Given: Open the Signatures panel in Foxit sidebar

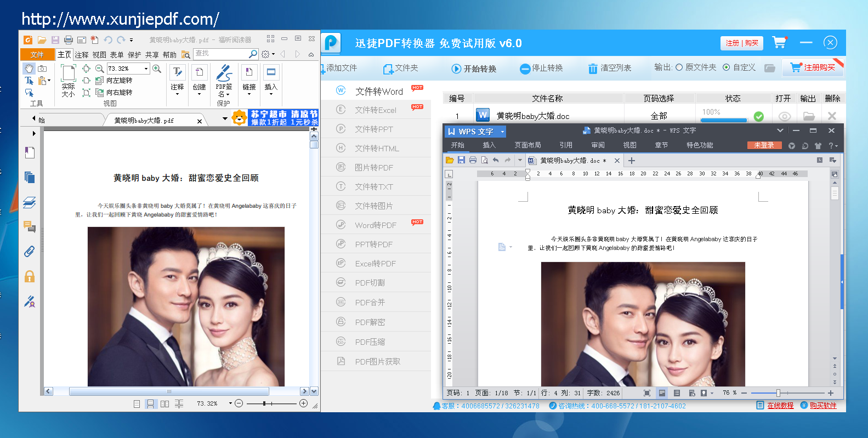Looking at the screenshot, I should 30,301.
